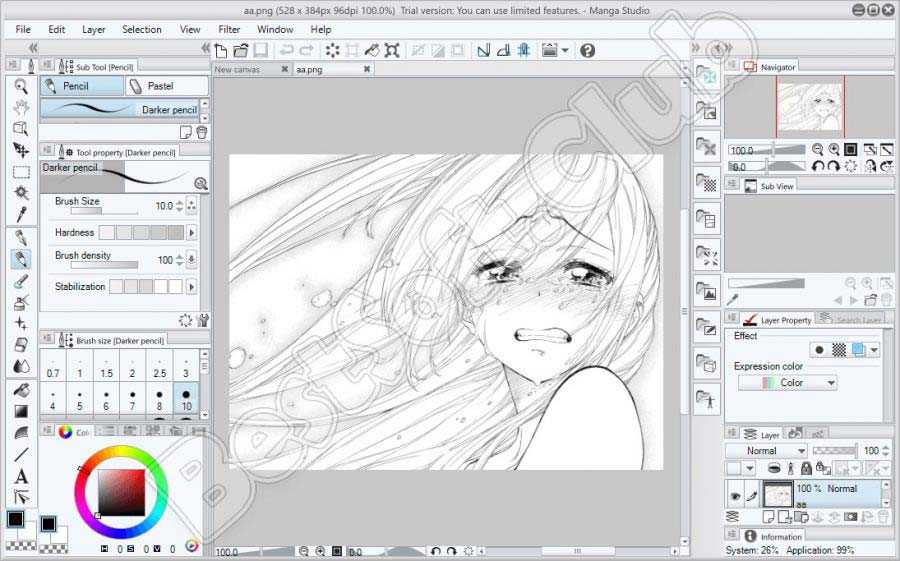900x561 pixels.
Task: Toggle visibility eye of layer aa
Action: [x=734, y=494]
